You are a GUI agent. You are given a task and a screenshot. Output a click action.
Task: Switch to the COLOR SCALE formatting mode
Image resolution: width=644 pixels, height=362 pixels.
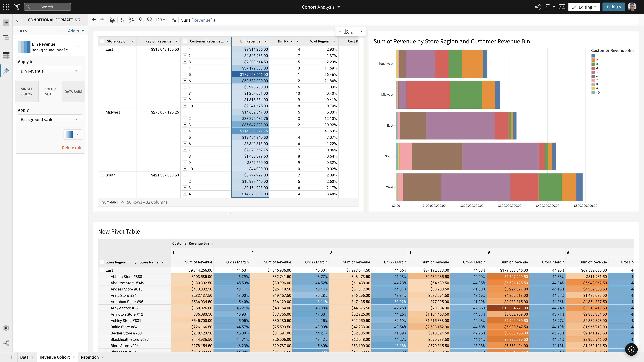pyautogui.click(x=50, y=91)
